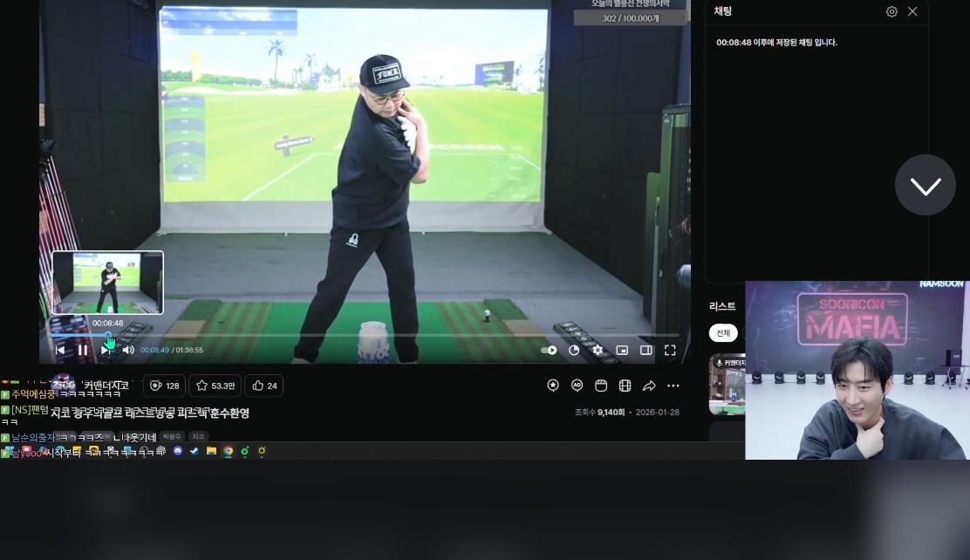Open the more options ellipsis menu

coord(673,386)
